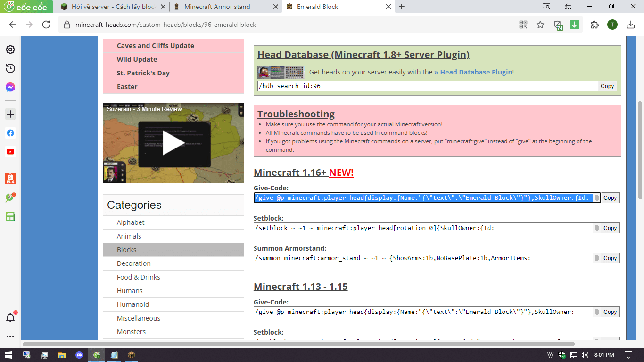Screen dimensions: 644x362
Task: Open the QR code generator icon
Action: (x=523, y=25)
